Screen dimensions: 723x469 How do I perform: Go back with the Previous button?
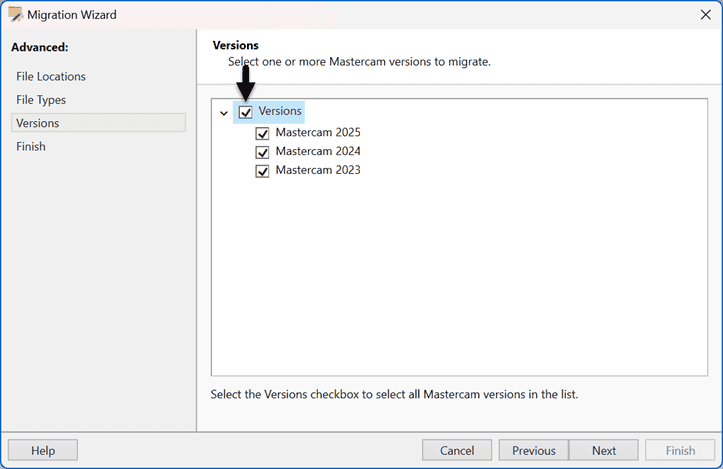(533, 451)
